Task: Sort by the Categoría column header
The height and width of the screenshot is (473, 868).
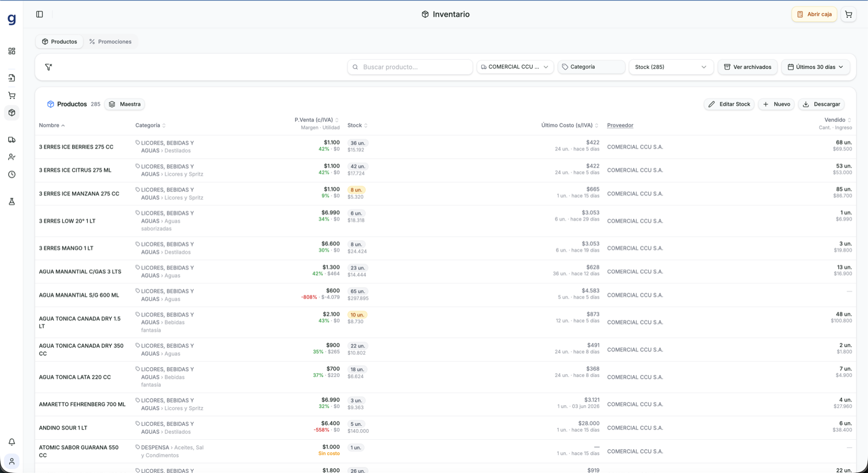Action: (x=151, y=125)
